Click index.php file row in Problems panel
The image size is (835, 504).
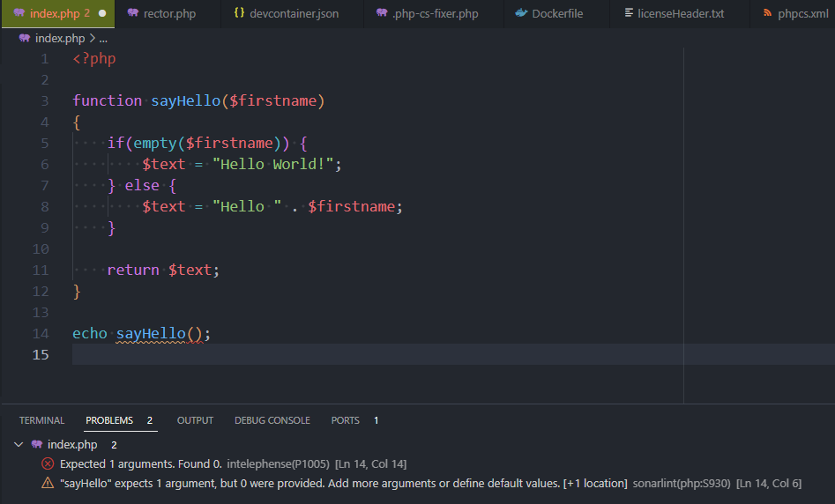point(418,444)
